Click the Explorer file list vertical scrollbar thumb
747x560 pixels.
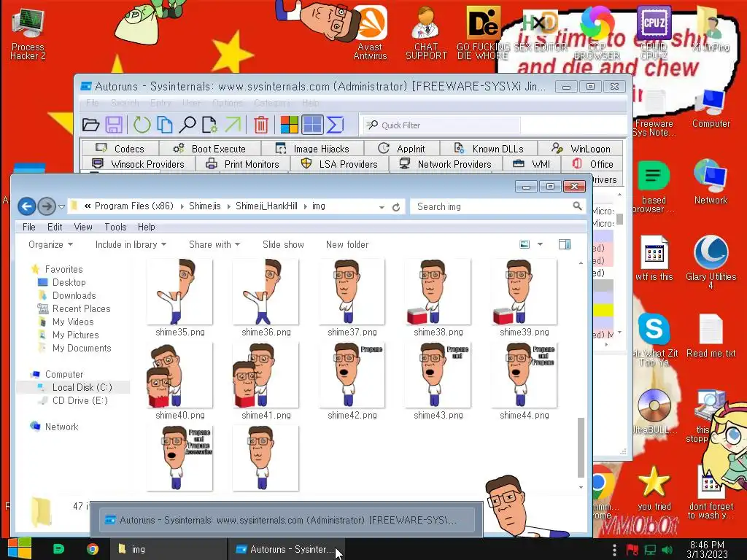[581, 448]
